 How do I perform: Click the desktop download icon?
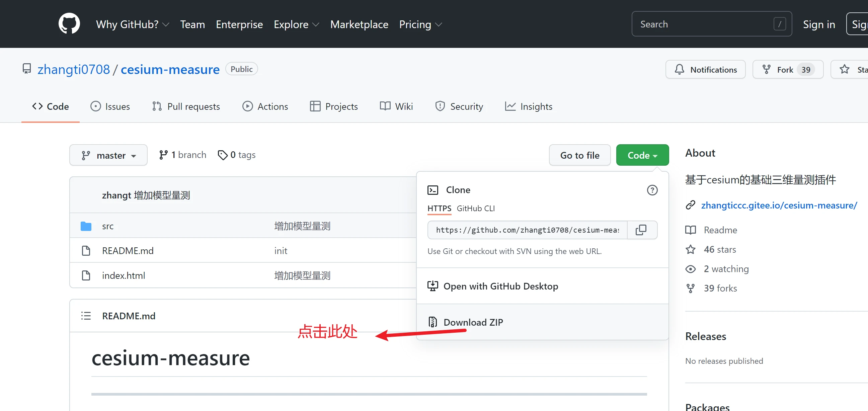pyautogui.click(x=432, y=286)
